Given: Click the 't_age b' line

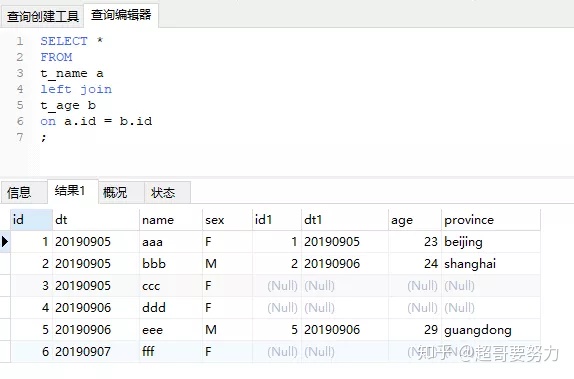Looking at the screenshot, I should 68,105.
